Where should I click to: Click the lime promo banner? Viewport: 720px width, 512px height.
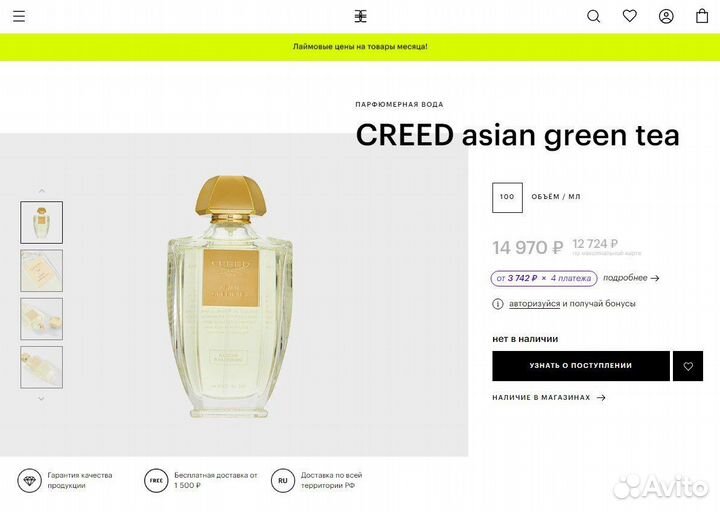pyautogui.click(x=360, y=47)
